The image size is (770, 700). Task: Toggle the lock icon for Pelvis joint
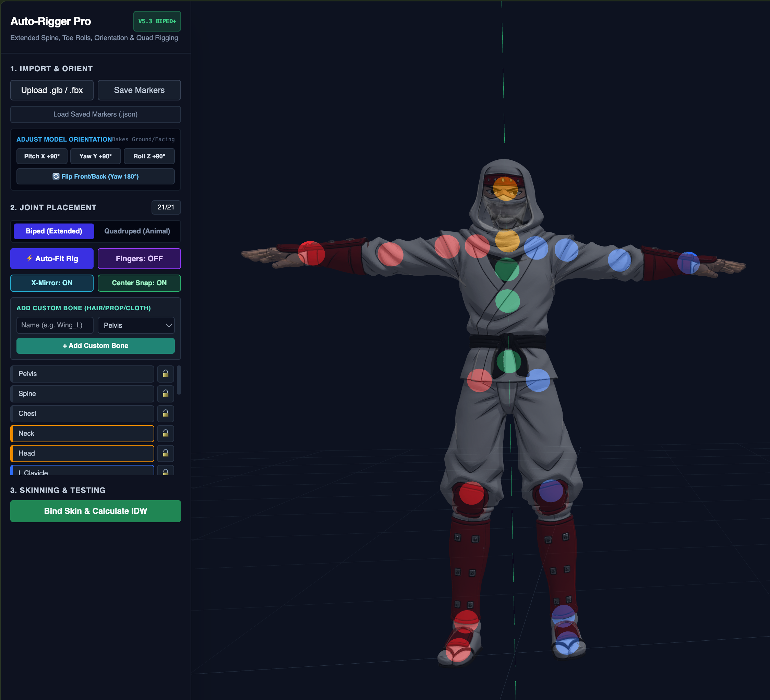click(165, 374)
